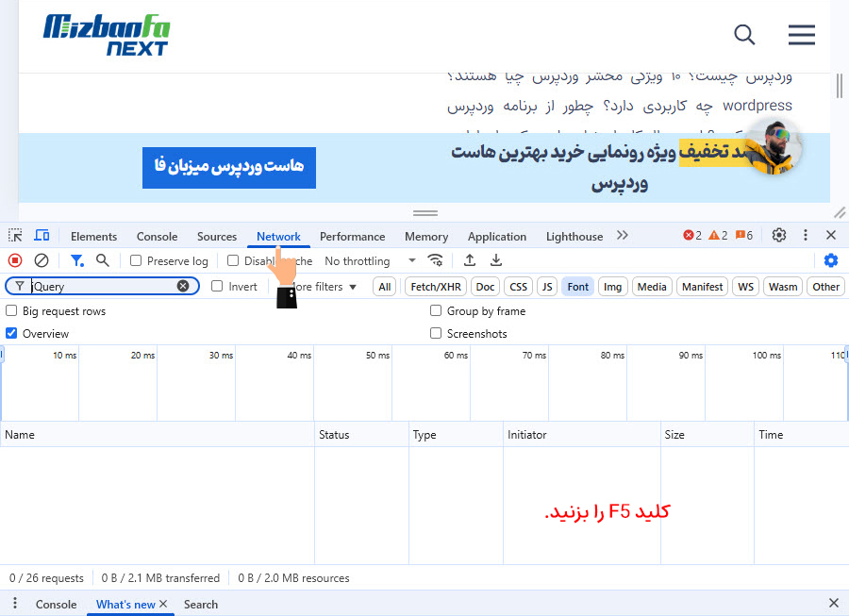Open DevTools three-dot customize menu

(x=806, y=236)
